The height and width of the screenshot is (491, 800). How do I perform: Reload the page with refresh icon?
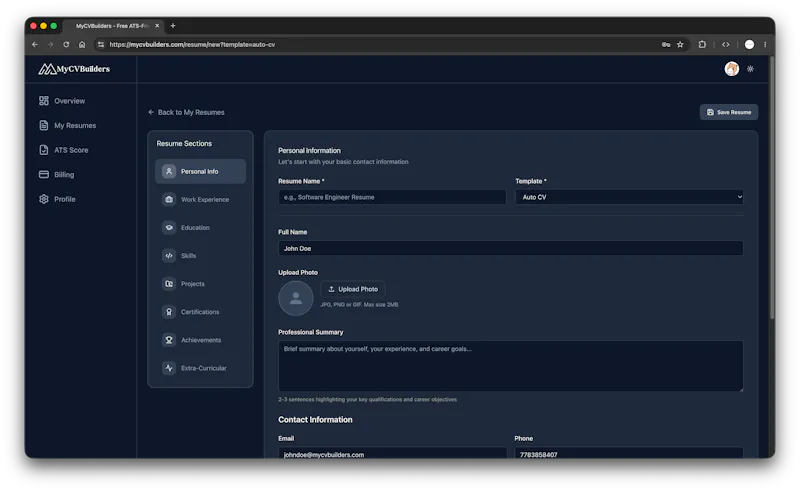pyautogui.click(x=66, y=44)
